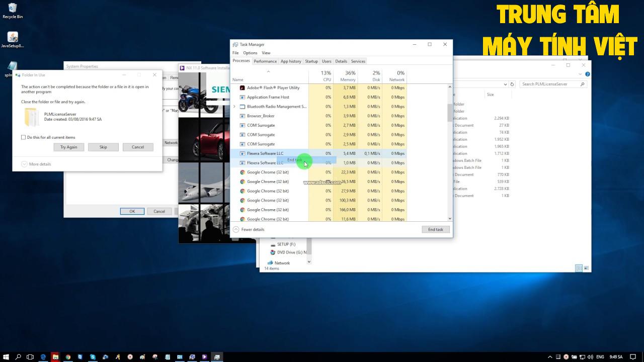644x362 pixels.
Task: Open the Recycle Bin desktop icon
Action: click(x=13, y=10)
